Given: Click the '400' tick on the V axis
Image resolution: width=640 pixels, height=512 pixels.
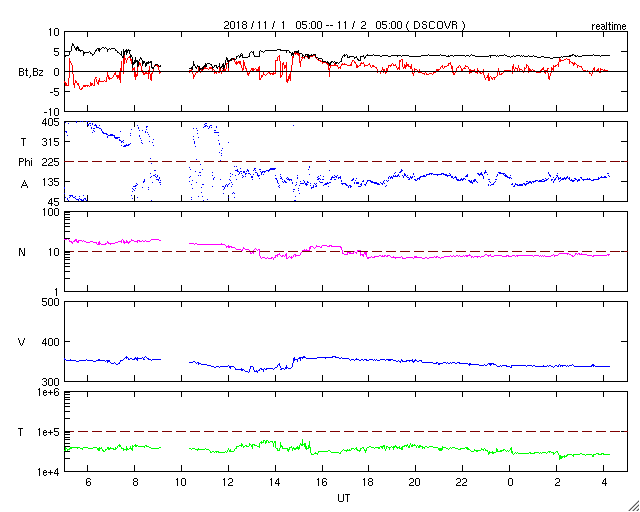Looking at the screenshot, I should pos(51,342).
